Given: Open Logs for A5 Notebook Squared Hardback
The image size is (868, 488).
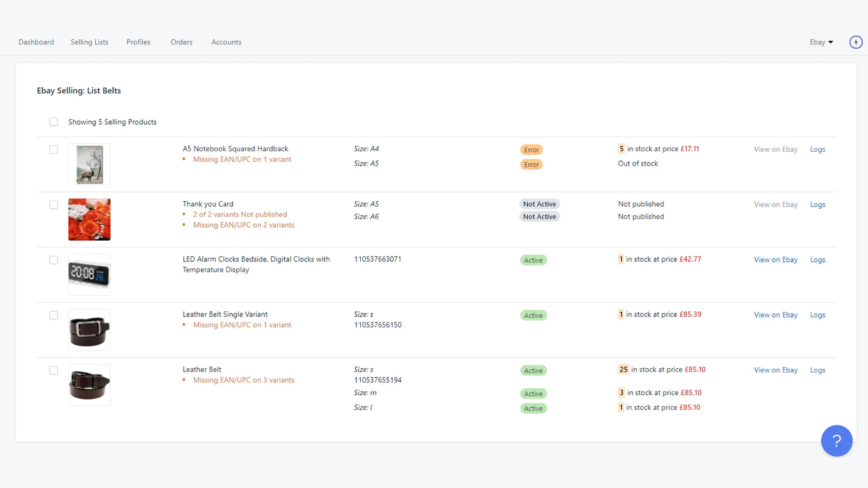Looking at the screenshot, I should point(818,150).
